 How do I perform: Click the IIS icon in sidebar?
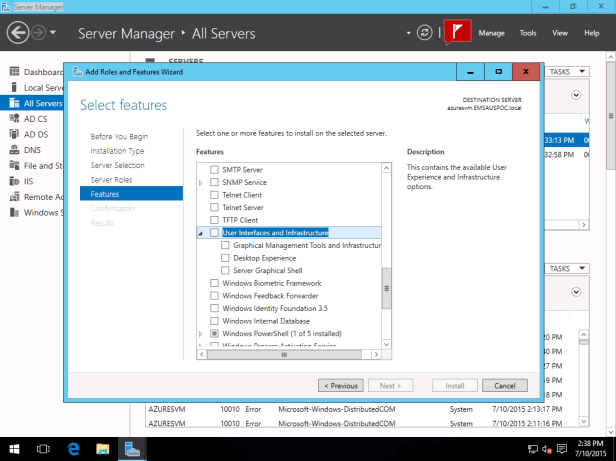tap(14, 181)
